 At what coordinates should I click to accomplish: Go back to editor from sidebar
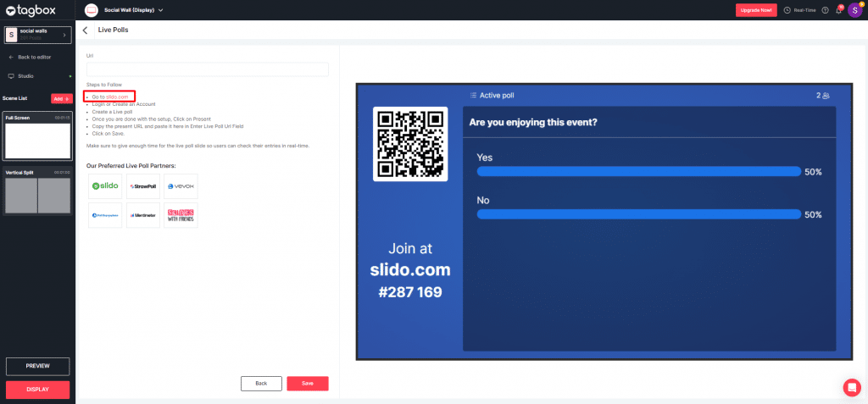35,57
